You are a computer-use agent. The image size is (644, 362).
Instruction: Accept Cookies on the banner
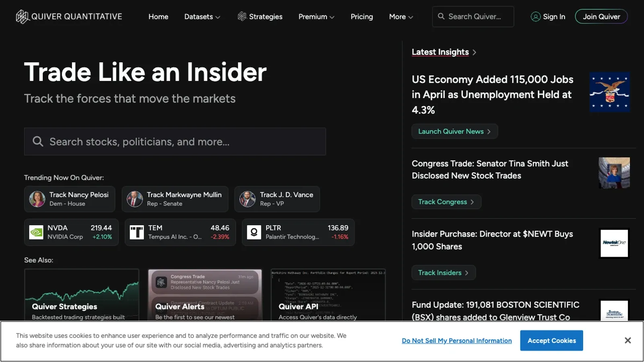(x=551, y=341)
